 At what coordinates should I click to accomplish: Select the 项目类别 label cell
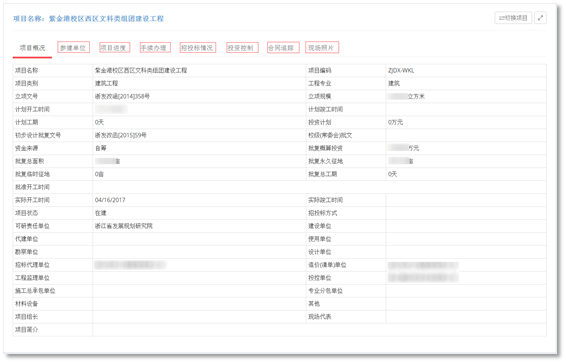(x=53, y=83)
